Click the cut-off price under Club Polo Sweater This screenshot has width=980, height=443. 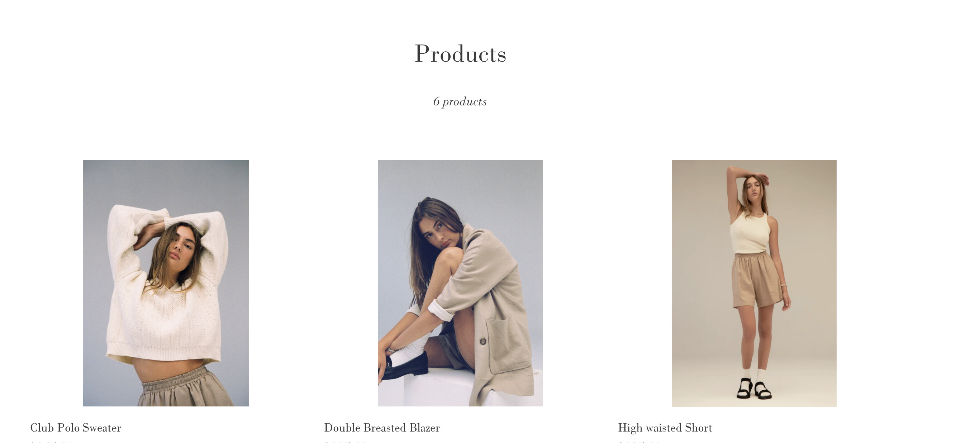click(52, 442)
